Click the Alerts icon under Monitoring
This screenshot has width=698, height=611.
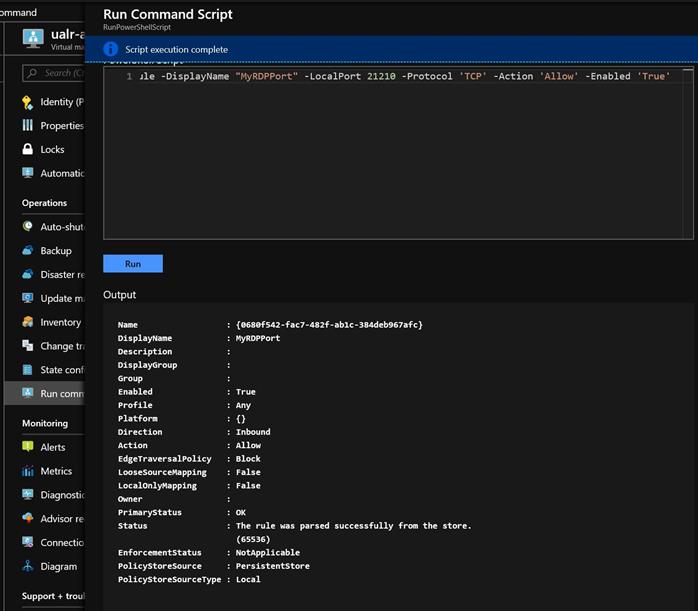[x=28, y=447]
